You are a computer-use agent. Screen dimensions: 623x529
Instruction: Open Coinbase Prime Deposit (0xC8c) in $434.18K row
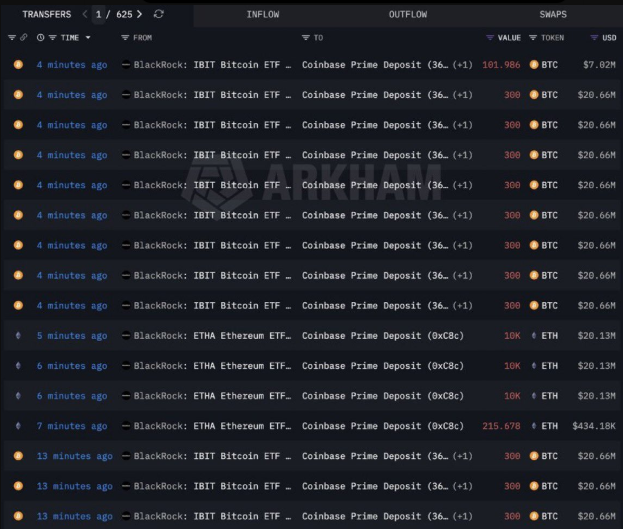pyautogui.click(x=383, y=426)
